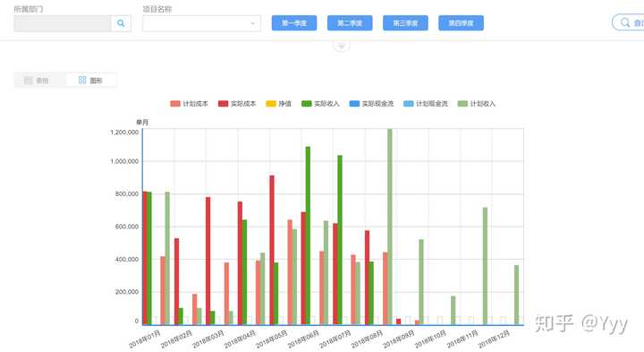644x352 pixels.
Task: Open the 项目名称 dropdown
Action: tap(201, 23)
